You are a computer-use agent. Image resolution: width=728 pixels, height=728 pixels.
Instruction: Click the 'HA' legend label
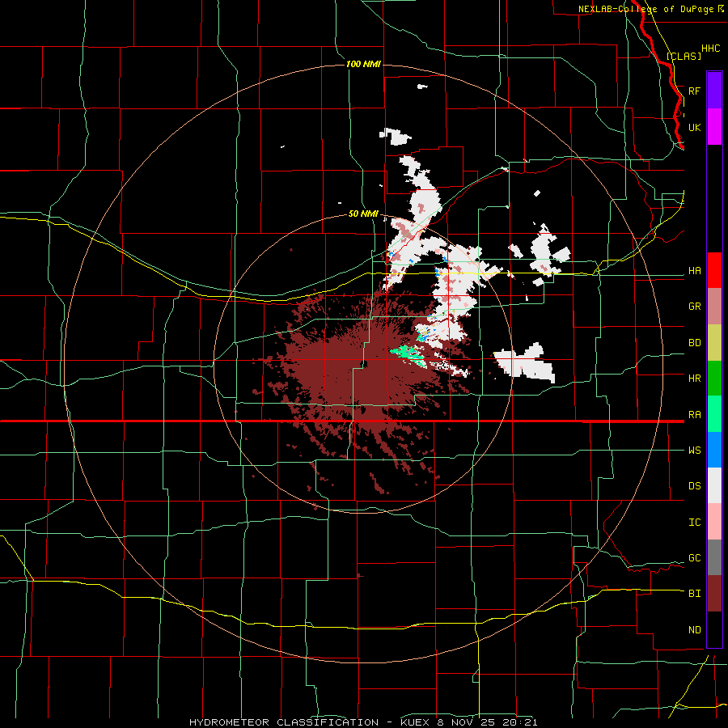pos(694,270)
